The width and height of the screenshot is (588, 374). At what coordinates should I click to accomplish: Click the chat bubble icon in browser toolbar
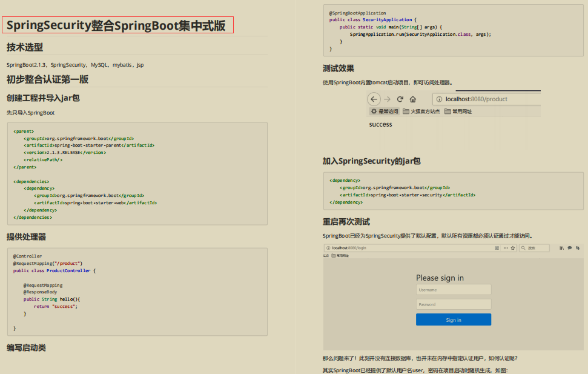[x=570, y=248]
